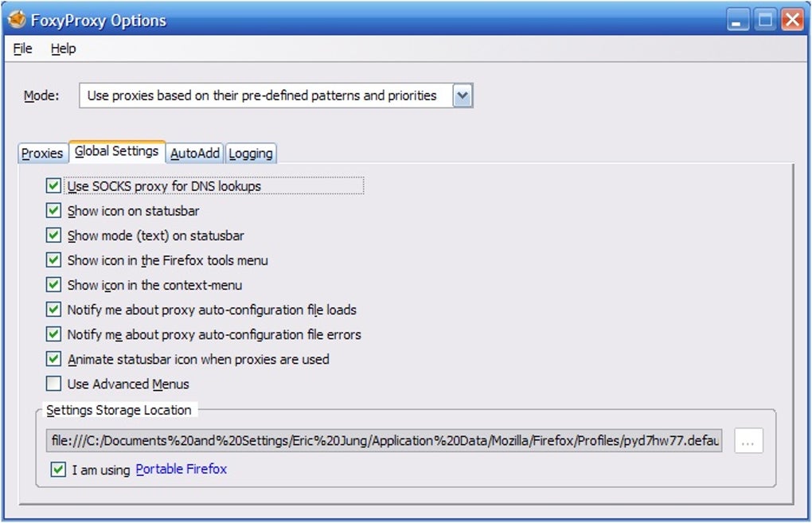
Task: Maximize the FoxyProxy Options window
Action: pos(765,20)
